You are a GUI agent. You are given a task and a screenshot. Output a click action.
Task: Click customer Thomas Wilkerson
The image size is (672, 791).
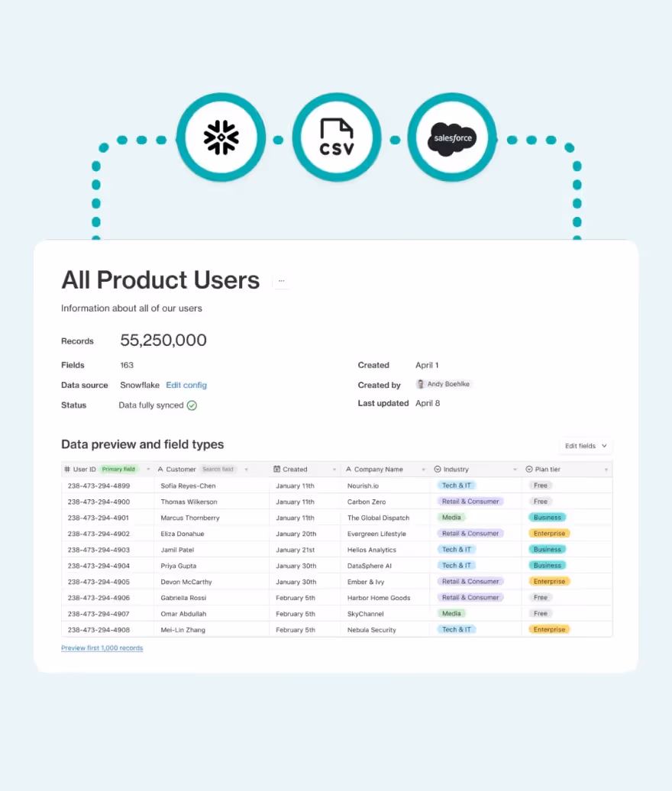[x=189, y=502]
